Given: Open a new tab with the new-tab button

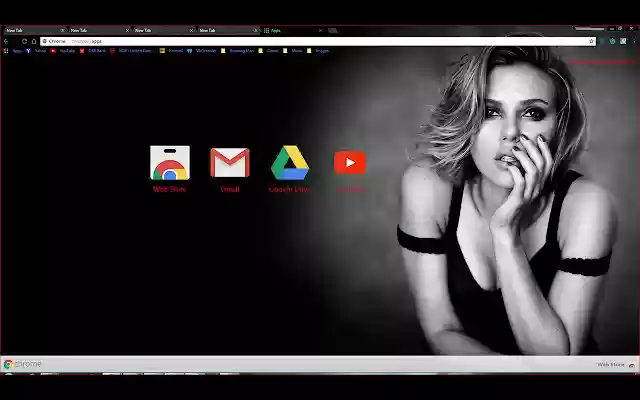Looking at the screenshot, I should pos(333,31).
